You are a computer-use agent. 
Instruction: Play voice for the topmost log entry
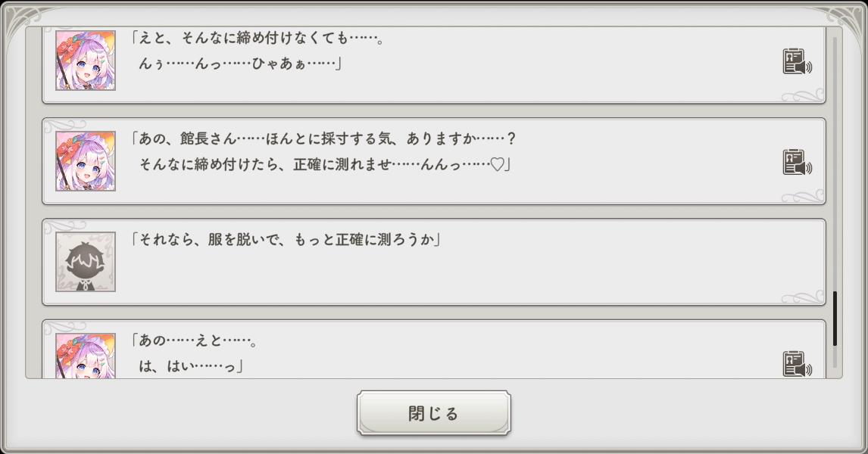click(796, 62)
